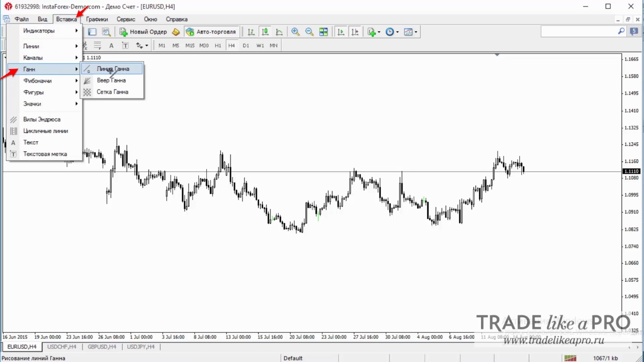Switch chart to line chart view
This screenshot has width=644, height=362.
click(x=279, y=32)
